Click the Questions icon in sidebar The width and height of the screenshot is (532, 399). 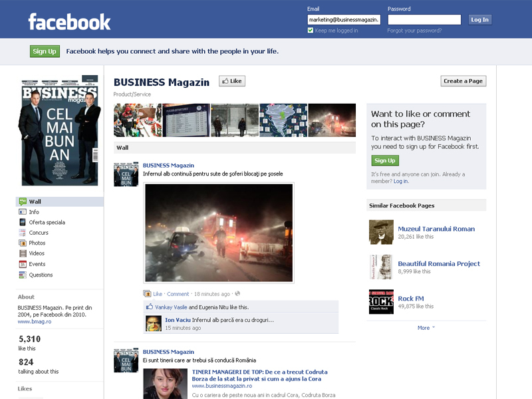tap(23, 275)
